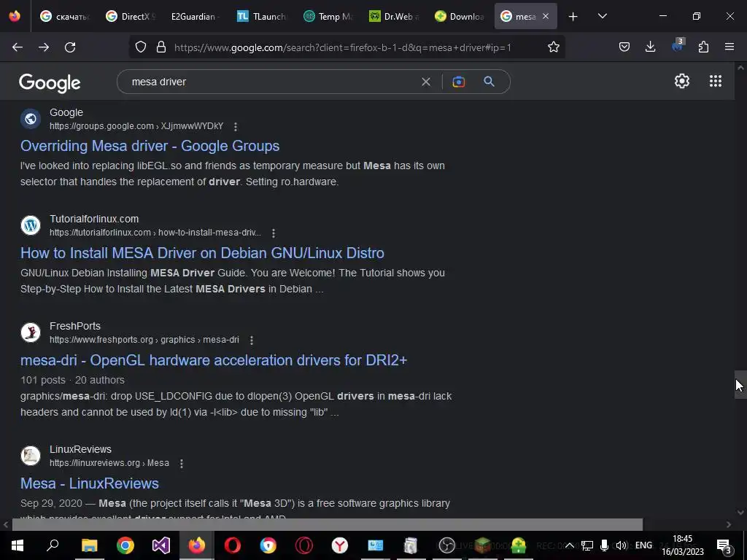
Task: Open the volume speaker tray icon
Action: tap(622, 545)
